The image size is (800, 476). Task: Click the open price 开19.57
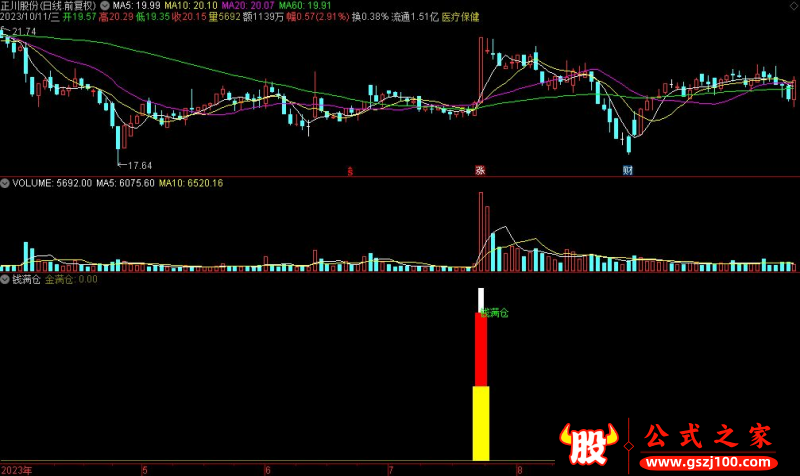[80, 17]
